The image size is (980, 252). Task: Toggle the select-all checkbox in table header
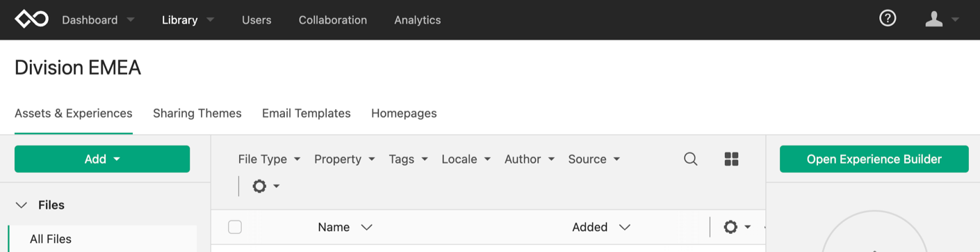tap(235, 227)
